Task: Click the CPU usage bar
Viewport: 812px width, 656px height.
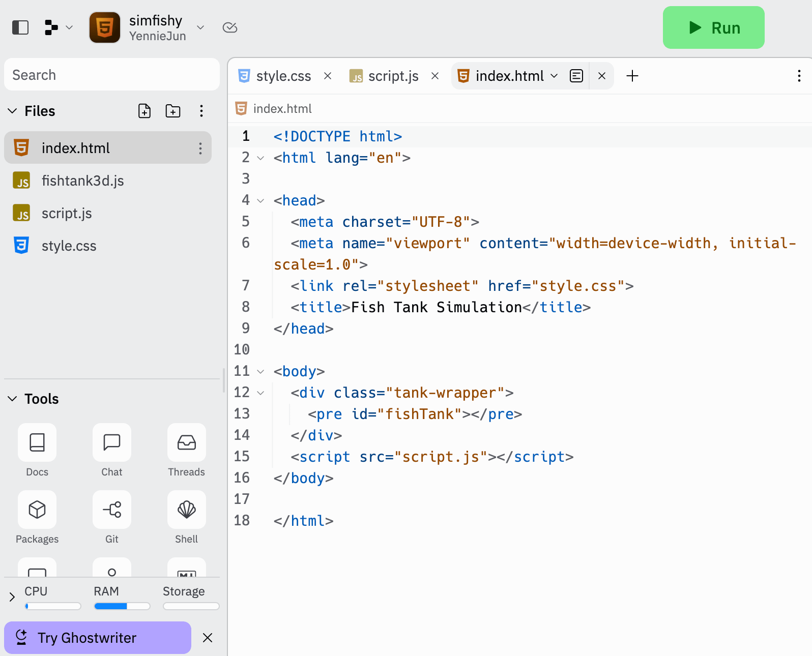Action: coord(53,606)
